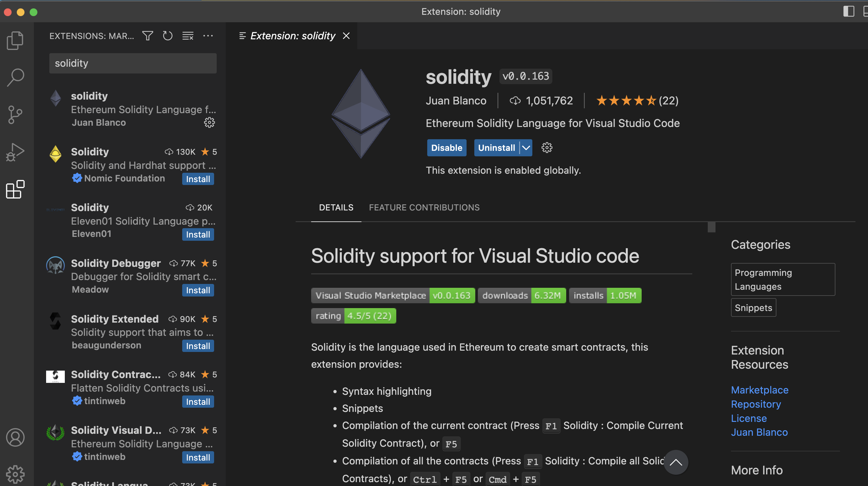
Task: Clear extensions search results icon
Action: 188,36
